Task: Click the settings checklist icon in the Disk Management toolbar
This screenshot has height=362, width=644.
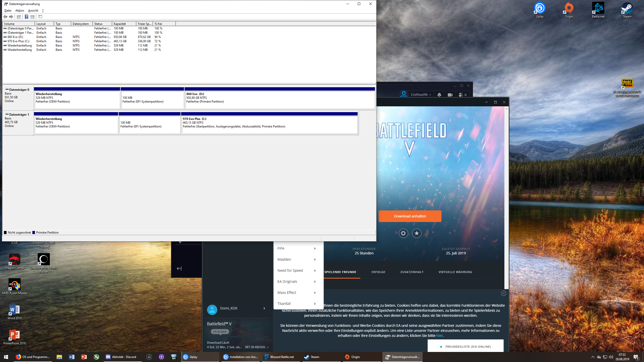Action: point(40,17)
